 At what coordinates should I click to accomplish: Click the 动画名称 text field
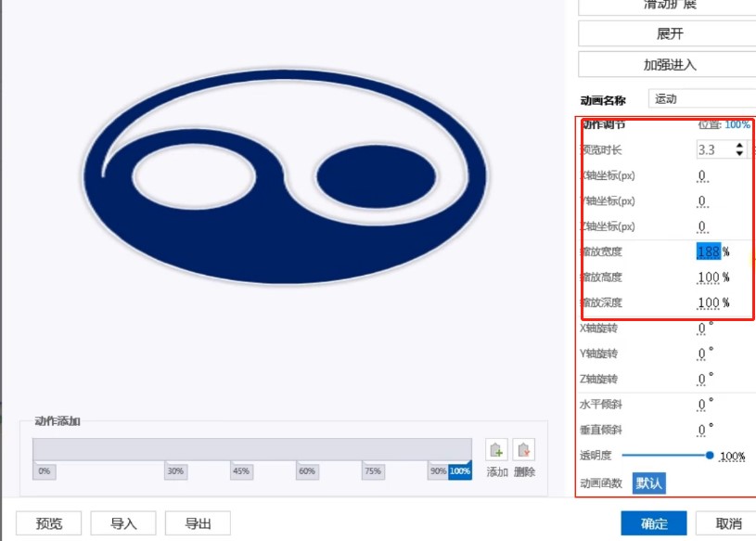click(701, 98)
